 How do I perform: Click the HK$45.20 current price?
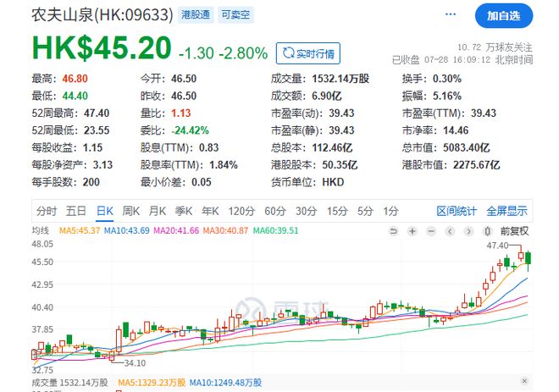coord(102,47)
